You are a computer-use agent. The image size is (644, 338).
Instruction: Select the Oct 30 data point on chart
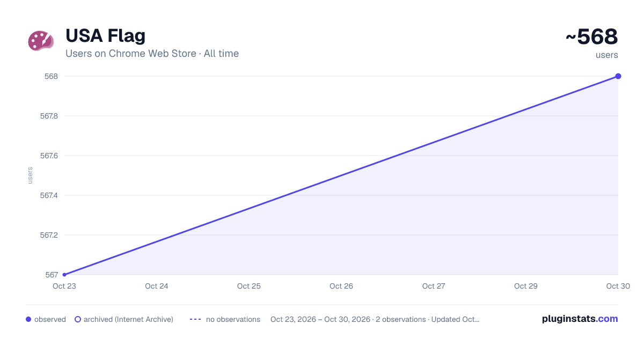point(618,76)
